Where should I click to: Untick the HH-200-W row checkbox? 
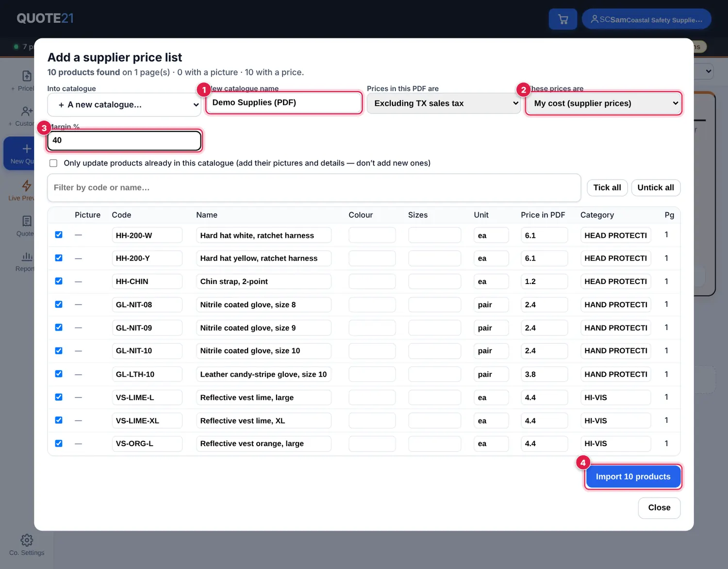click(x=59, y=234)
